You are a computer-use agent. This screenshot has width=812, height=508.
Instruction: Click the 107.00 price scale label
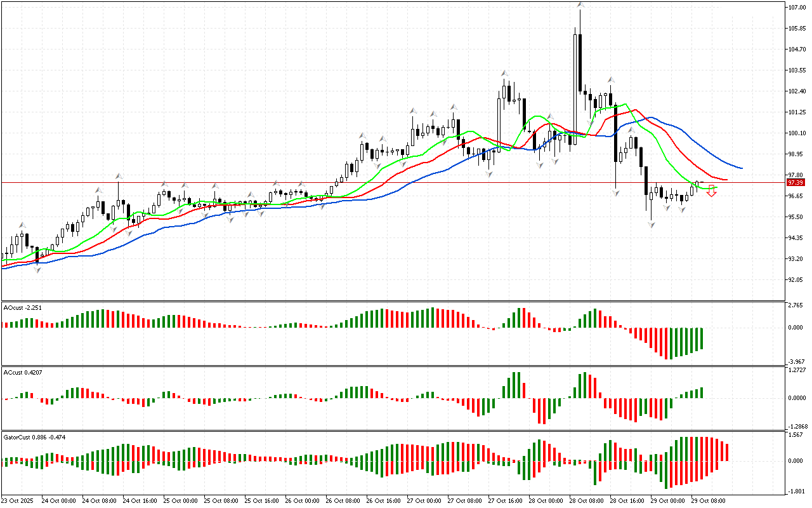796,8
